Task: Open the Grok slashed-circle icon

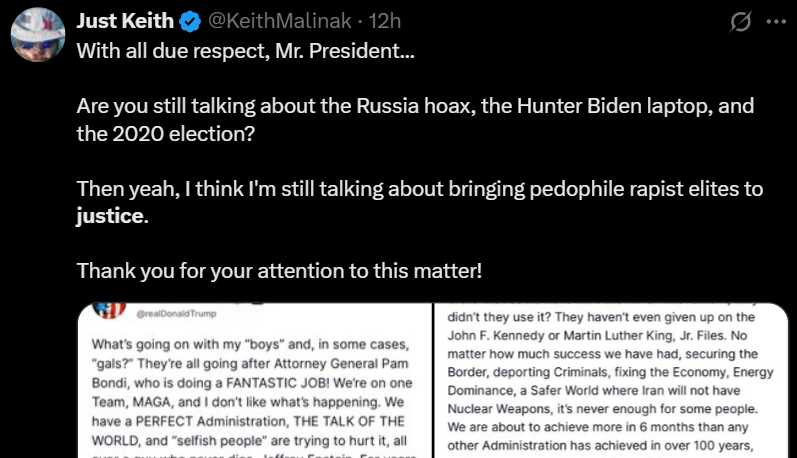Action: pyautogui.click(x=741, y=22)
